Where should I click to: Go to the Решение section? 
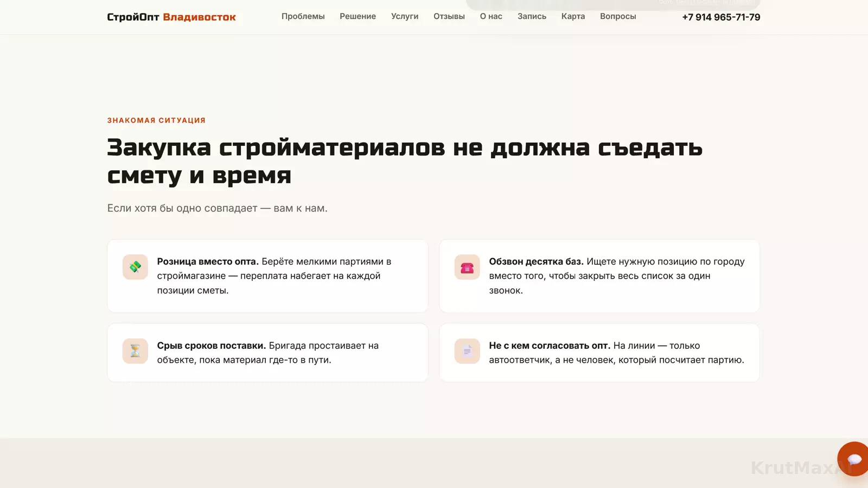coord(358,16)
